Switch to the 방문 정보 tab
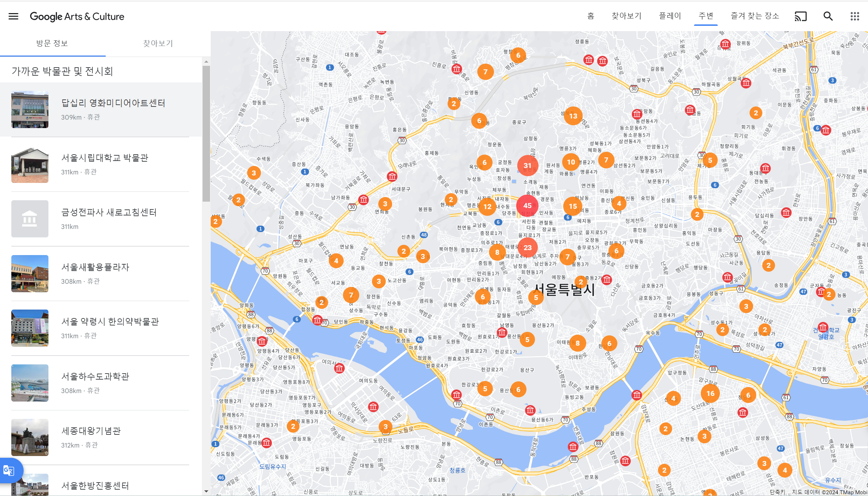This screenshot has width=868, height=496. point(52,44)
